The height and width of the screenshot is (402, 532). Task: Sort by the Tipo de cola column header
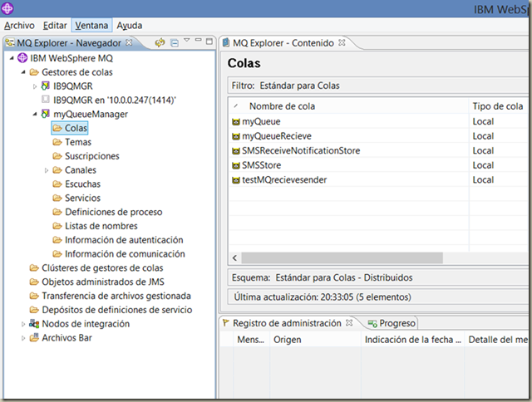pyautogui.click(x=498, y=106)
